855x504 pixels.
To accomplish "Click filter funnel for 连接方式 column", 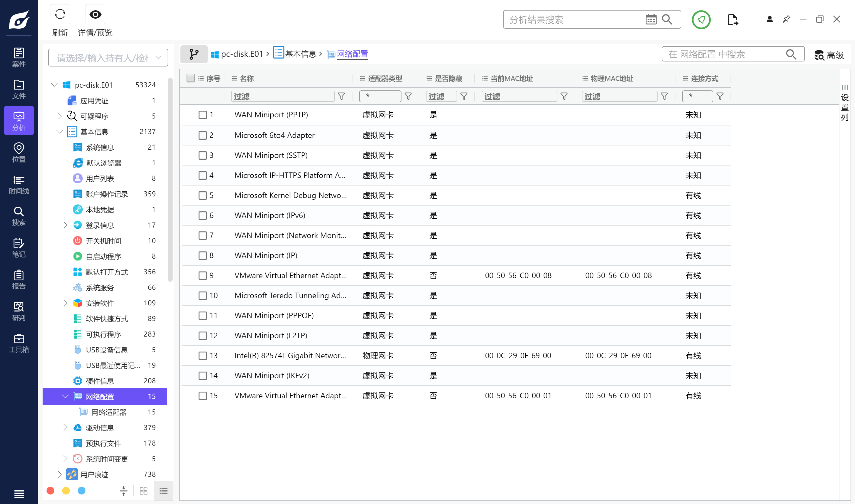I will [720, 97].
